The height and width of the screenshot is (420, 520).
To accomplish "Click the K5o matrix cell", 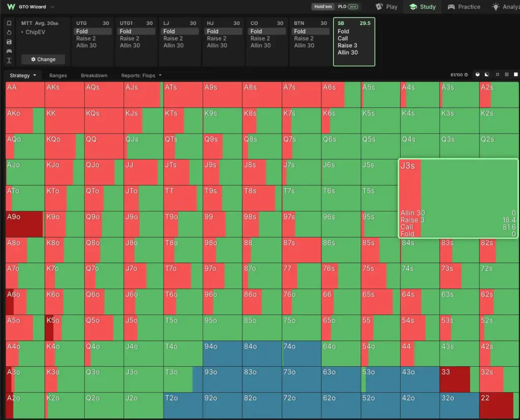I will 64,328.
